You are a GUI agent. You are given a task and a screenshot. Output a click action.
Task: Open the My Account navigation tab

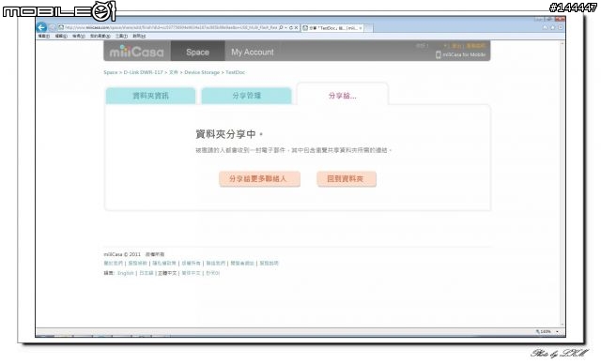[253, 52]
